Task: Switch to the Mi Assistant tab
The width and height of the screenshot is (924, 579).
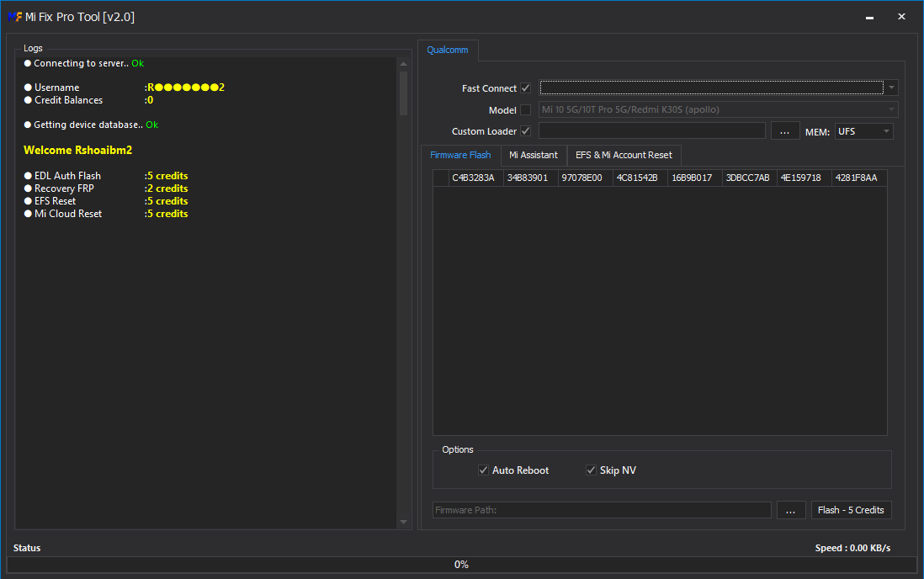Action: [x=534, y=155]
